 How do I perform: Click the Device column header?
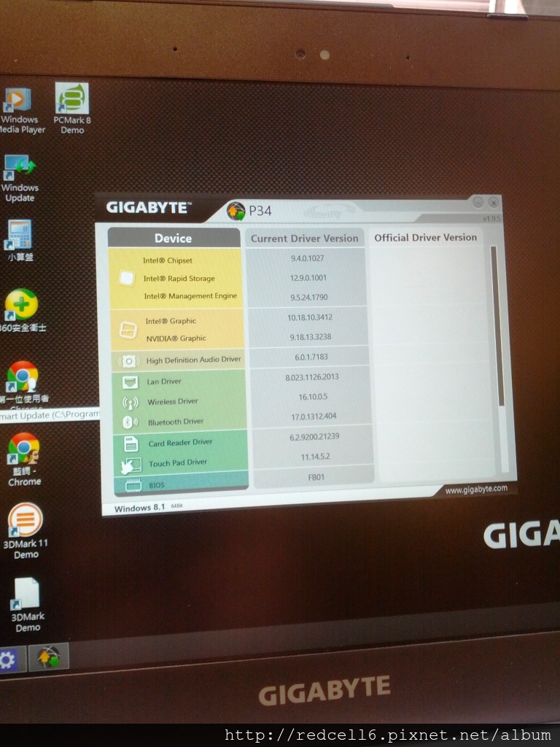[x=174, y=239]
